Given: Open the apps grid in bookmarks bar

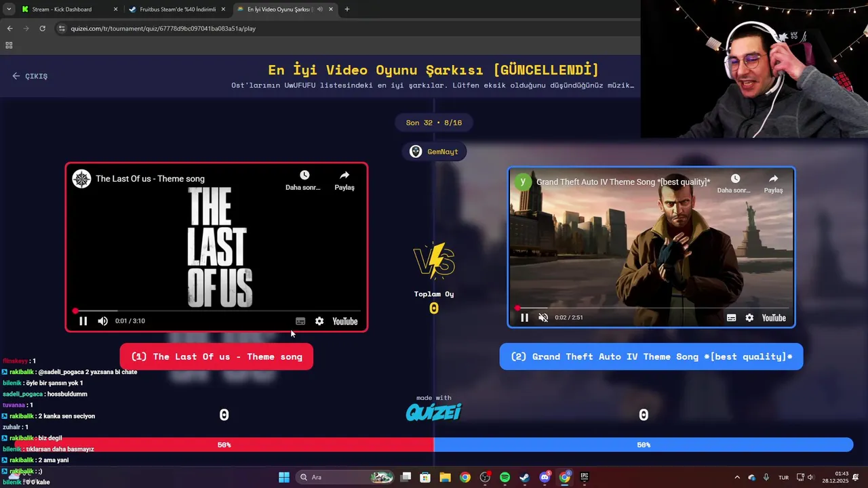Looking at the screenshot, I should 9,45.
